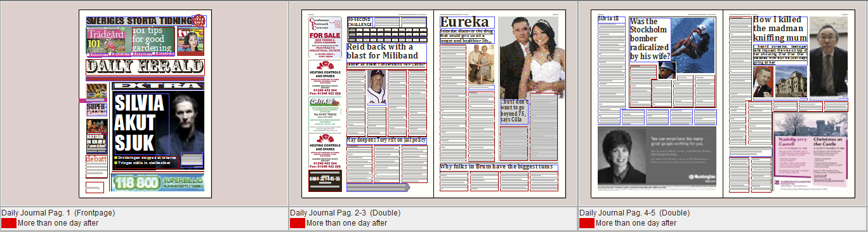
Task: Click the 'Daily Journal Pag. 1 (Frontpage)' label
Action: (x=58, y=212)
